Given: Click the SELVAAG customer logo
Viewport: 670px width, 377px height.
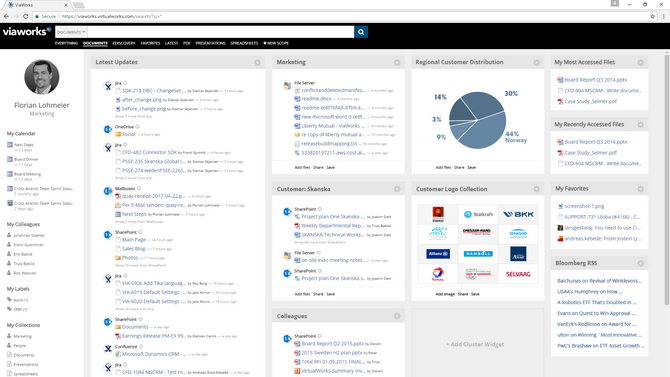Looking at the screenshot, I should click(518, 274).
